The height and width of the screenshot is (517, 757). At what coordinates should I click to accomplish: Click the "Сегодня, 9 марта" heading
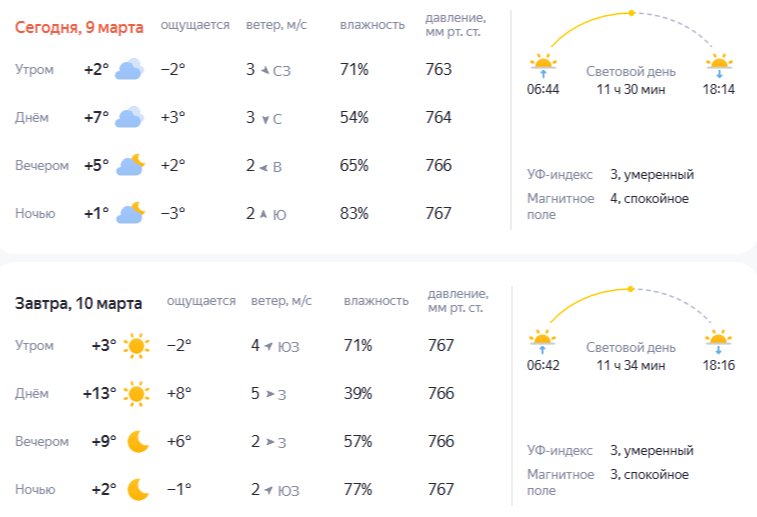[x=79, y=27]
